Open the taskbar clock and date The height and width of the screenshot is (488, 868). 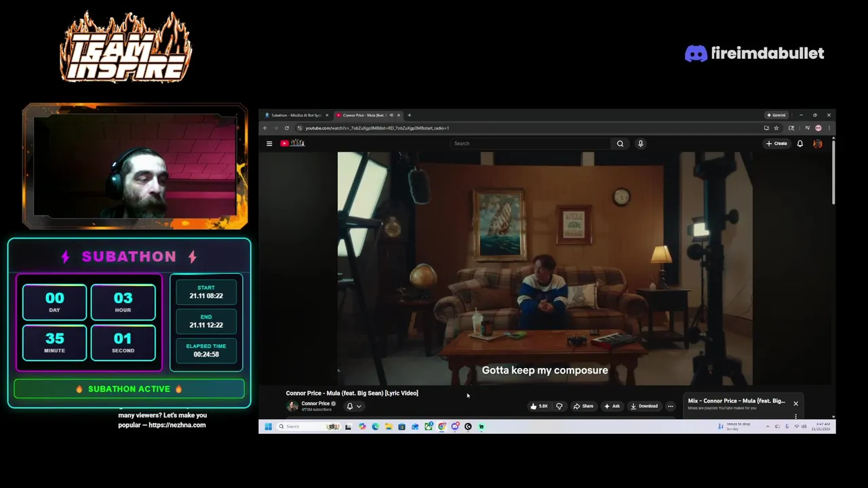(821, 426)
